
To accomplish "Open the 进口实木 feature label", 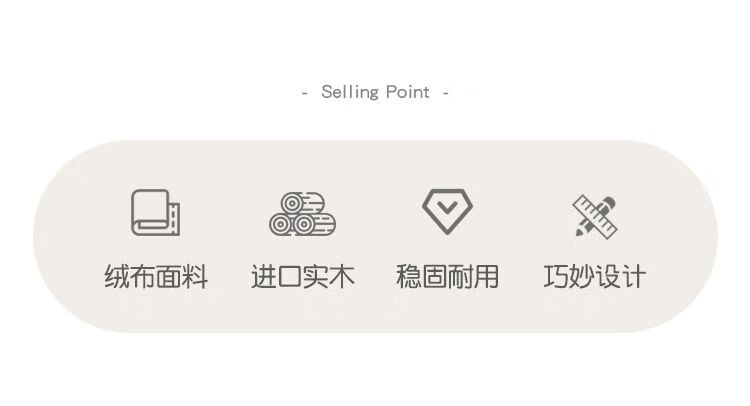I will click(x=302, y=277).
